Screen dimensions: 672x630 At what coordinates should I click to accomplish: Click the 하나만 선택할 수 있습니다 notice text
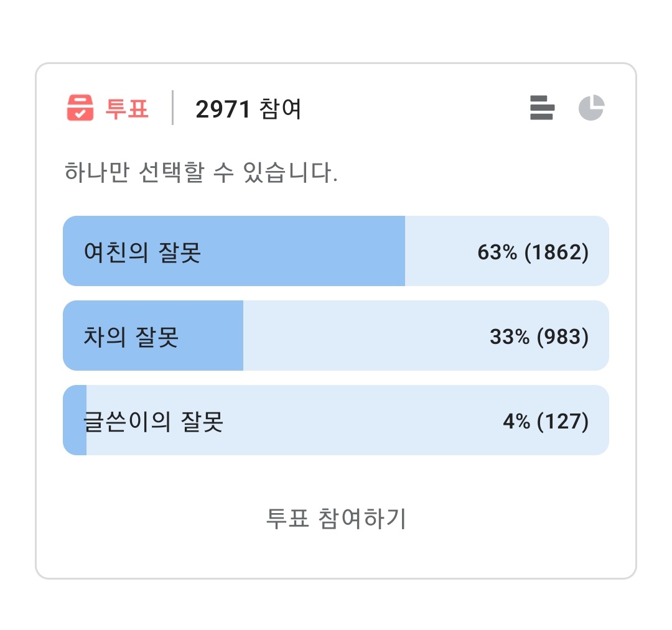(x=201, y=172)
